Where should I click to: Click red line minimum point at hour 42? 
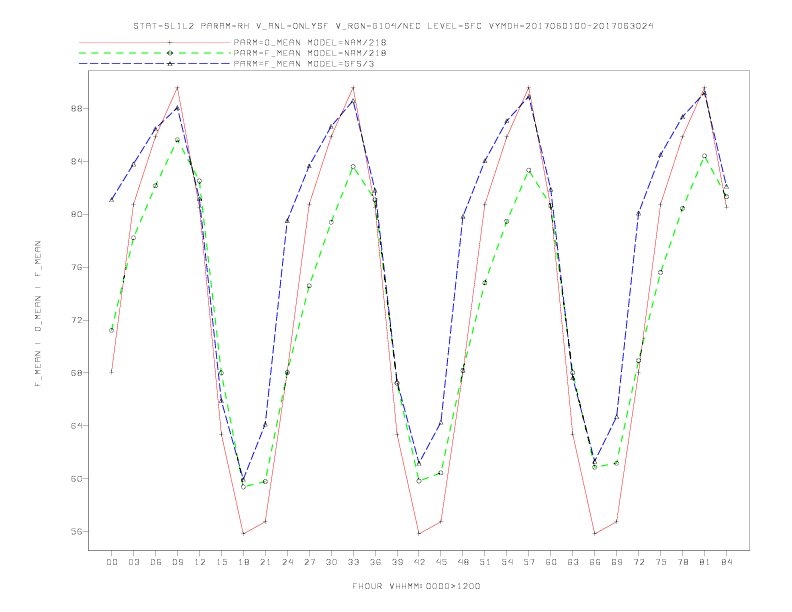419,534
